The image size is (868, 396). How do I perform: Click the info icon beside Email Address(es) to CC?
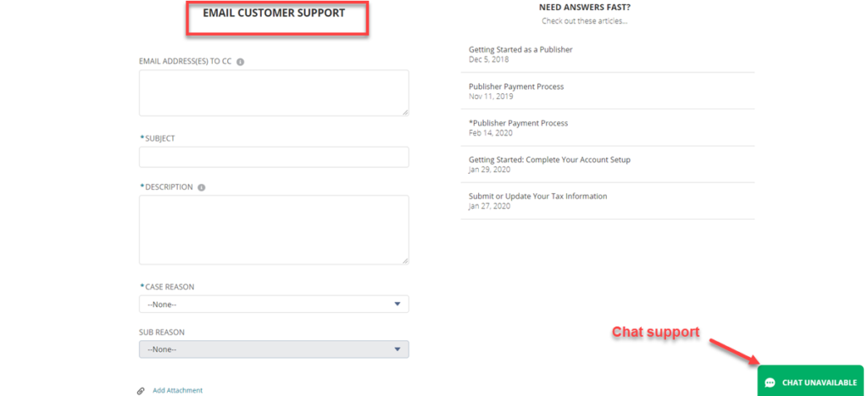pos(241,62)
